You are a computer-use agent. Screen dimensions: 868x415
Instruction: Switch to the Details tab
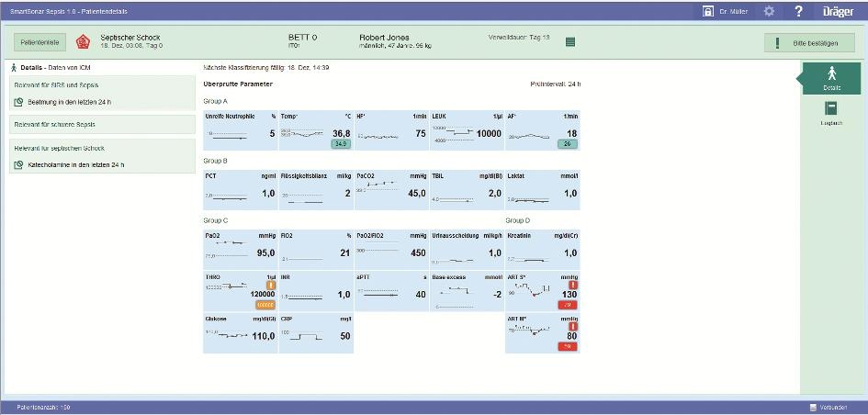point(831,78)
